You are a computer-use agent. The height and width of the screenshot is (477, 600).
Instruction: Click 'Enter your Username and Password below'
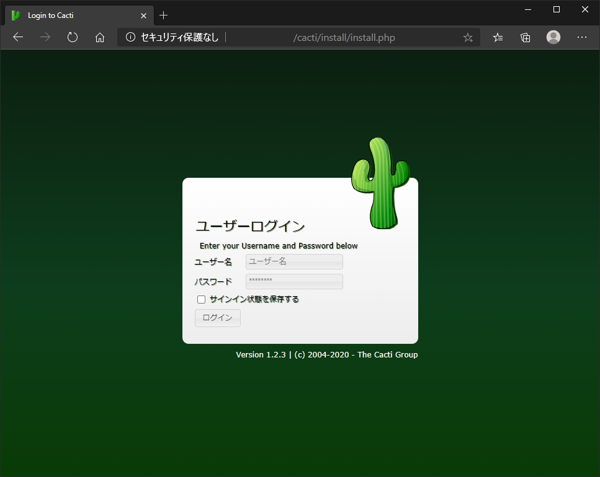[x=279, y=246]
